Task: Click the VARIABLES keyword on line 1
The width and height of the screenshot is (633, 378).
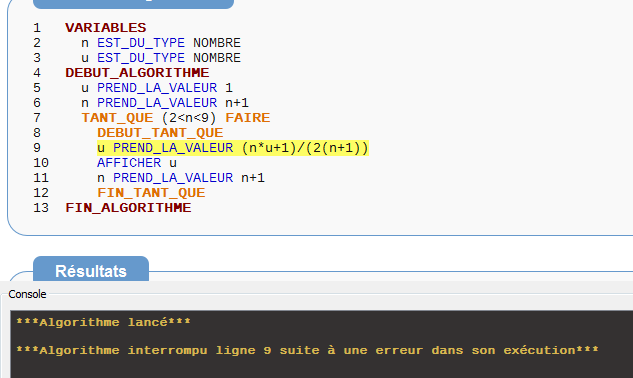Action: 106,27
